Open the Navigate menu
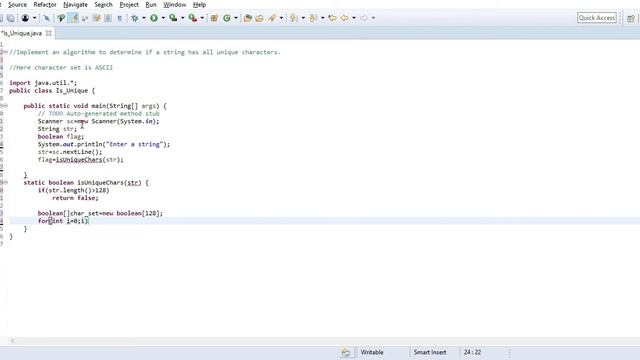This screenshot has height=360, width=640. coord(76,4)
